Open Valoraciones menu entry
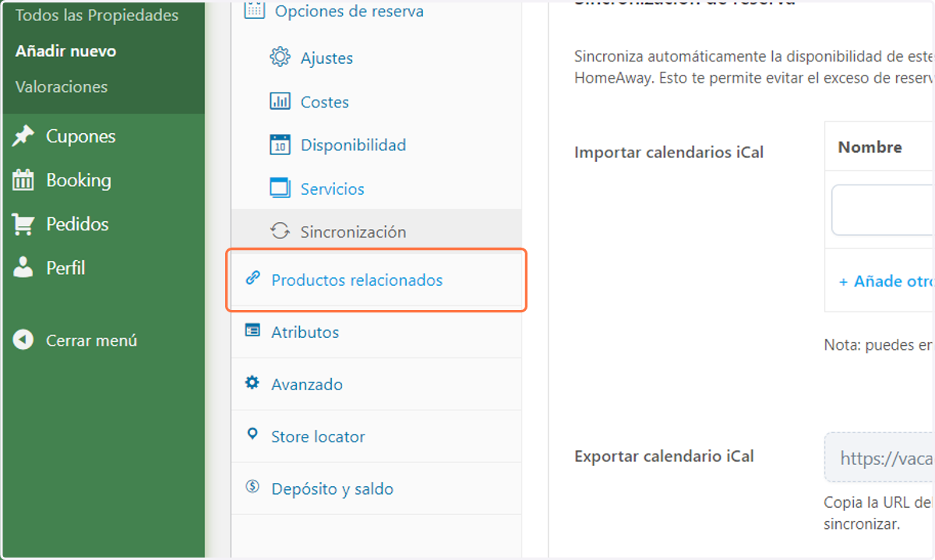 (x=62, y=87)
